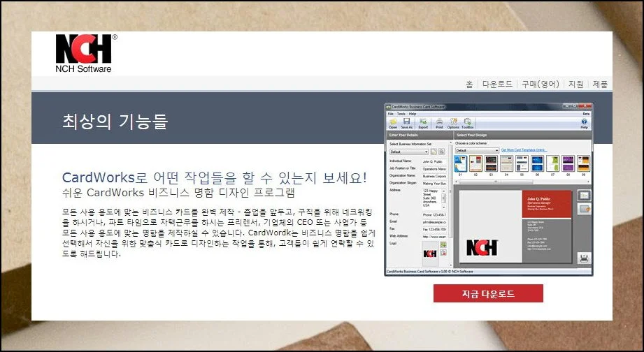
Task: Click the 최상의 기능들 heading
Action: 115,122
